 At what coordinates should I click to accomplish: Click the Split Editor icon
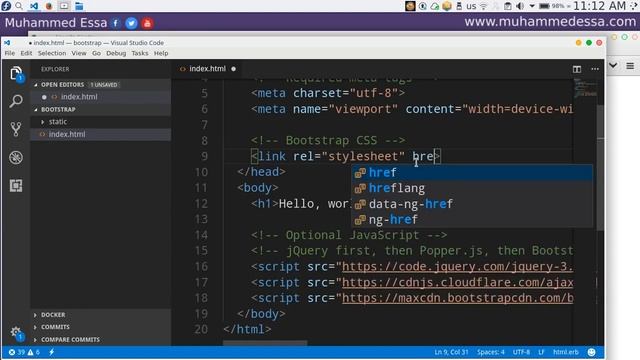(x=577, y=69)
